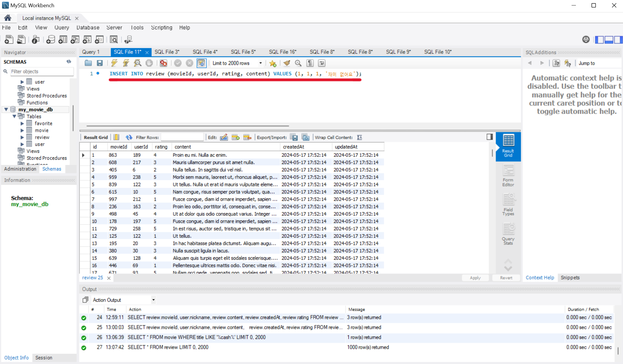Switch to Schemas tab
Screen dimensions: 623x364
(52, 169)
